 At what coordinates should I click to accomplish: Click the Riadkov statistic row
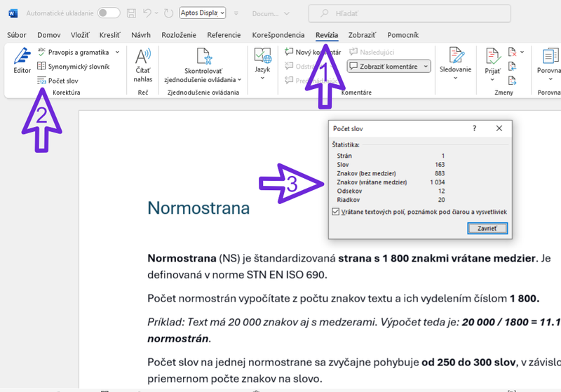point(391,200)
